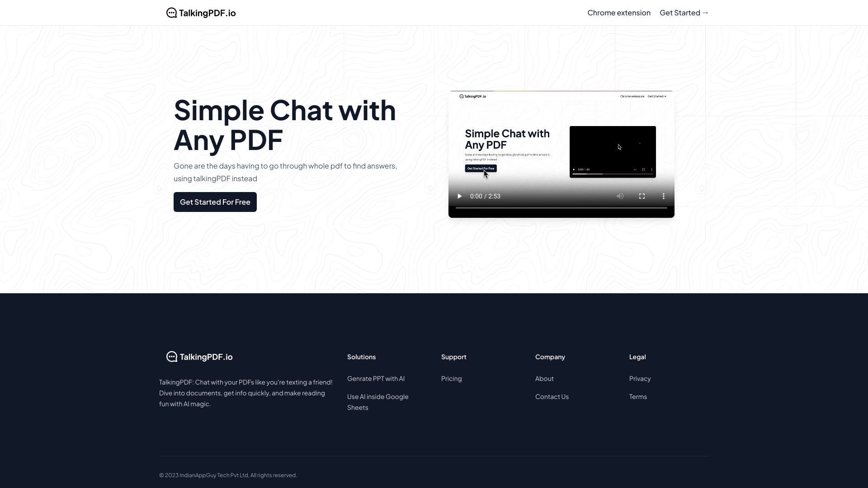Click the TalkingPDF.io footer logo icon
This screenshot has height=488, width=868.
point(172,357)
